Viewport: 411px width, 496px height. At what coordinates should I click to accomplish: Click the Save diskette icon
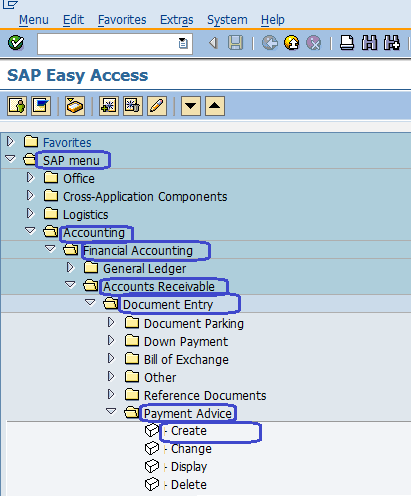(235, 43)
